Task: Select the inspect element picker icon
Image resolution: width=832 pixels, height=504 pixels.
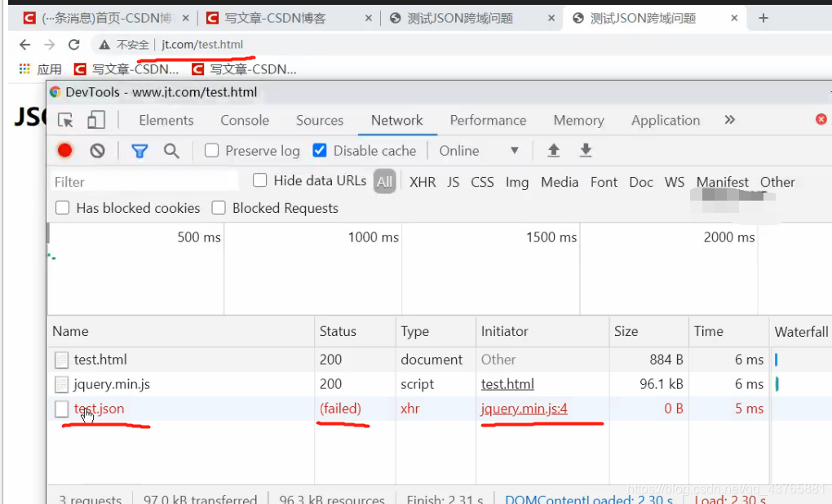Action: pos(65,121)
